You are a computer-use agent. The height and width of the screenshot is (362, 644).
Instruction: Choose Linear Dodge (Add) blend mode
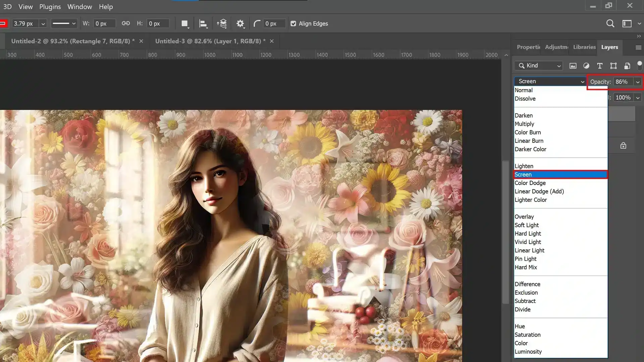[x=561, y=191]
